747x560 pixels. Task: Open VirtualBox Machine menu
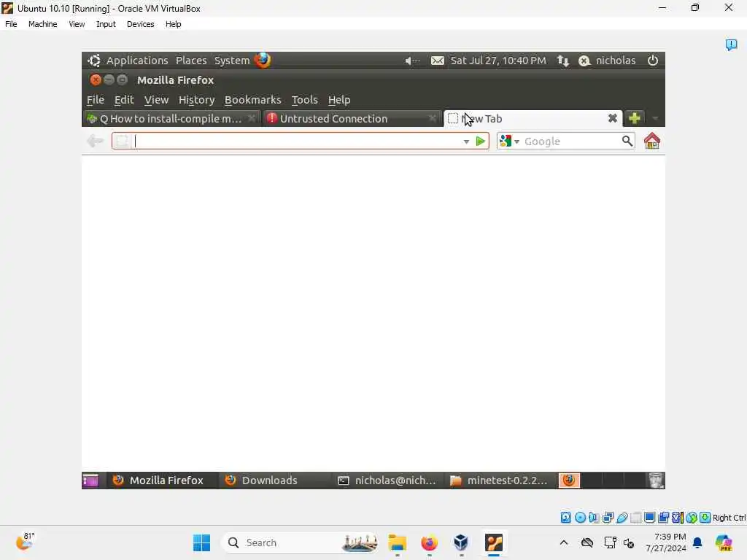click(42, 24)
